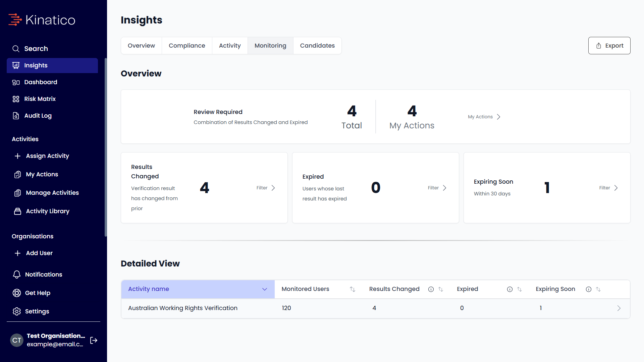
Task: Click the Export button
Action: pos(609,46)
